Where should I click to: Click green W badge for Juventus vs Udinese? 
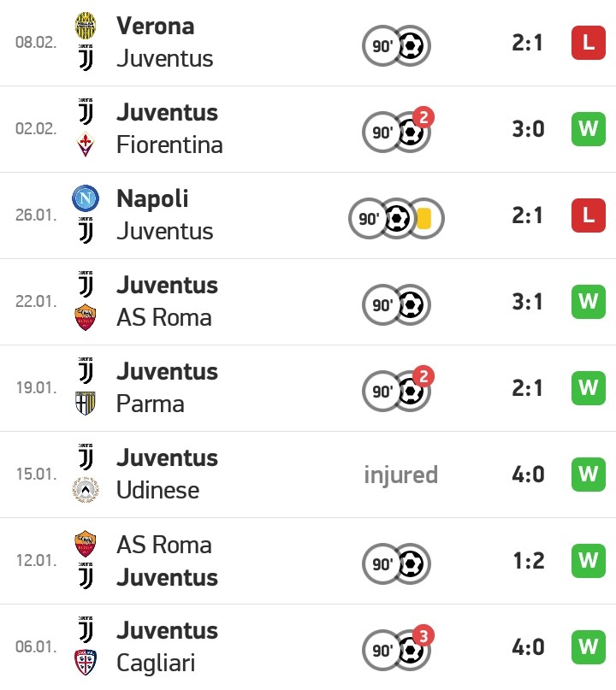[x=589, y=475]
